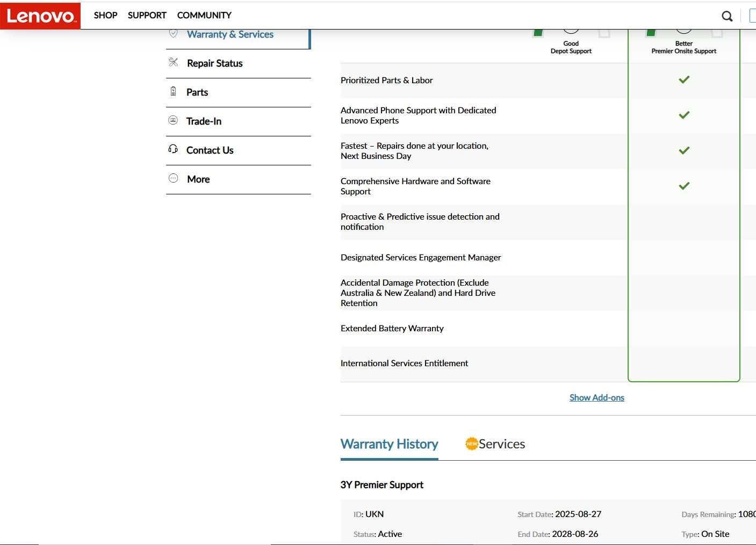Screen dimensions: 756x545
Task: Click the 3Y Premier Support heading
Action: tap(382, 485)
